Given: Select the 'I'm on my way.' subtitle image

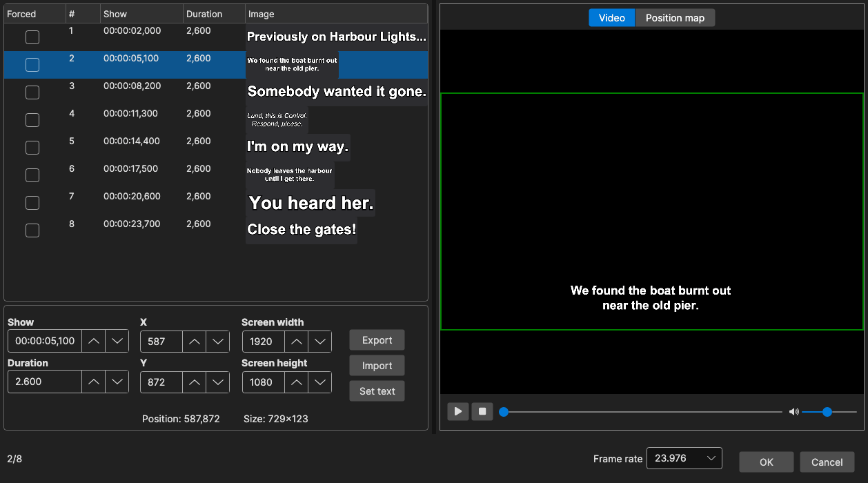Looking at the screenshot, I should (298, 147).
